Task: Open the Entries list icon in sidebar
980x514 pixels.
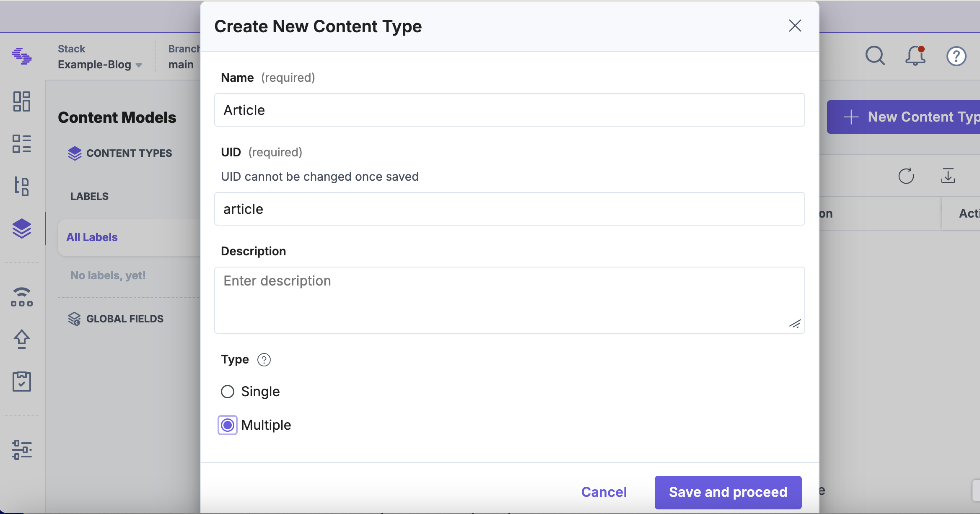Action: pos(22,144)
